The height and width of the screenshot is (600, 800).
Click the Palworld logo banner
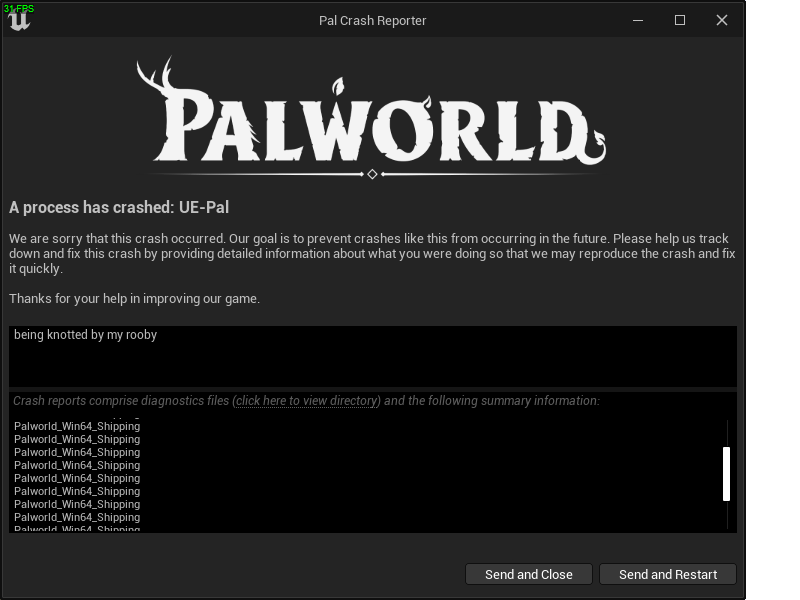click(372, 115)
